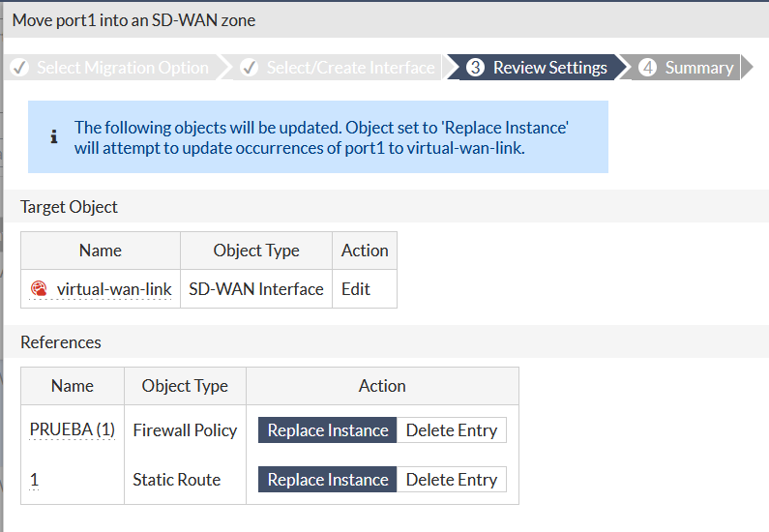This screenshot has height=532, width=769.
Task: Open the PRUEBA (1) reference
Action: click(x=73, y=430)
